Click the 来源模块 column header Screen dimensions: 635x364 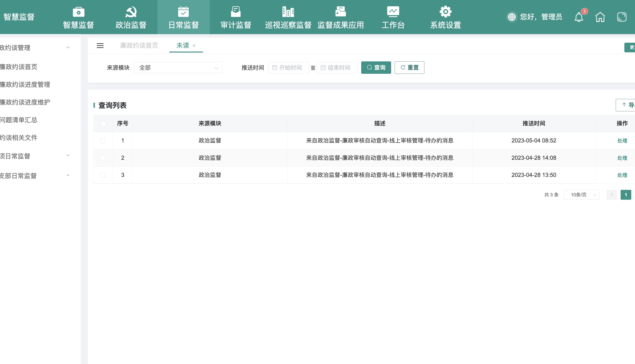pyautogui.click(x=210, y=124)
